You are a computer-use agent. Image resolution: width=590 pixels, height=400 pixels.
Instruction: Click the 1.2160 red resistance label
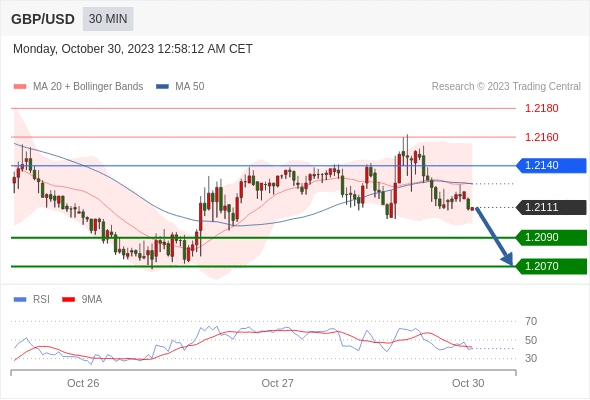pos(541,137)
